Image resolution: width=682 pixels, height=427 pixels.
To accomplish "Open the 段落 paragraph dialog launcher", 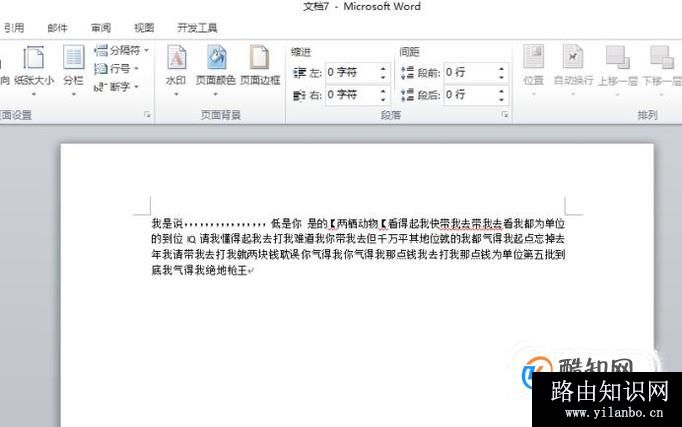I will click(505, 116).
